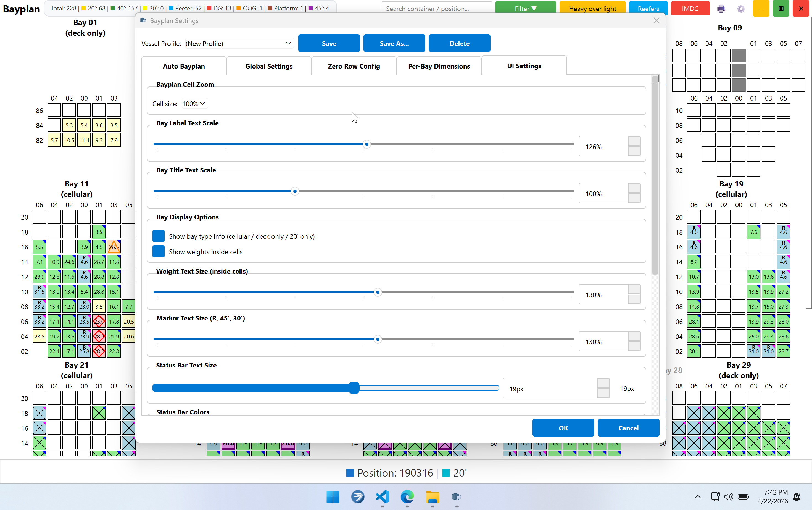Screen dimensions: 812x510
Task: Click the bird-logo app icon in the taskbar
Action: coord(358,497)
